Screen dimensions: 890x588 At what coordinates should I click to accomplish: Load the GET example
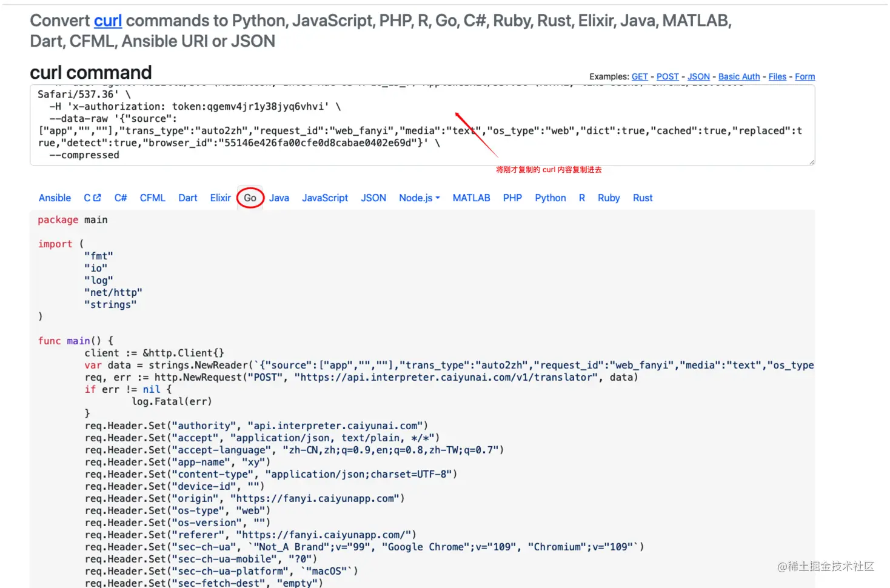(x=640, y=76)
